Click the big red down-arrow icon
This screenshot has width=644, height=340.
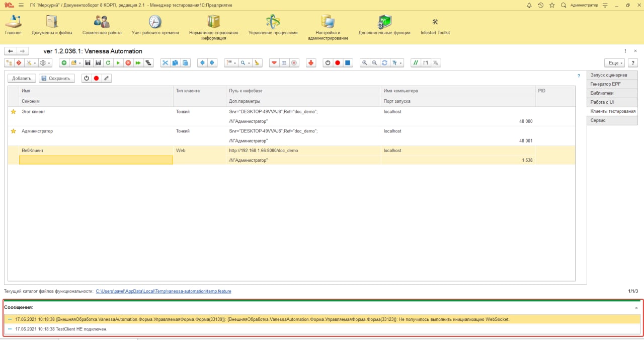tap(311, 63)
